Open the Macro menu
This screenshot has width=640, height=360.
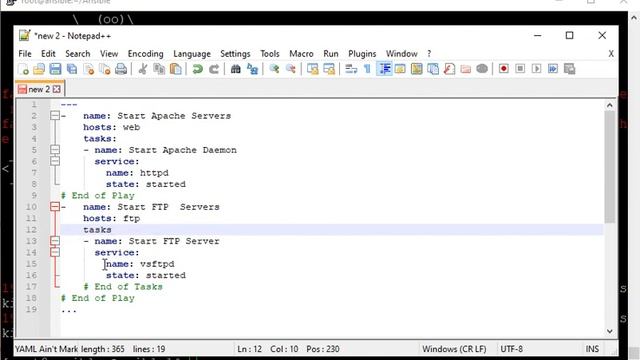tap(301, 54)
